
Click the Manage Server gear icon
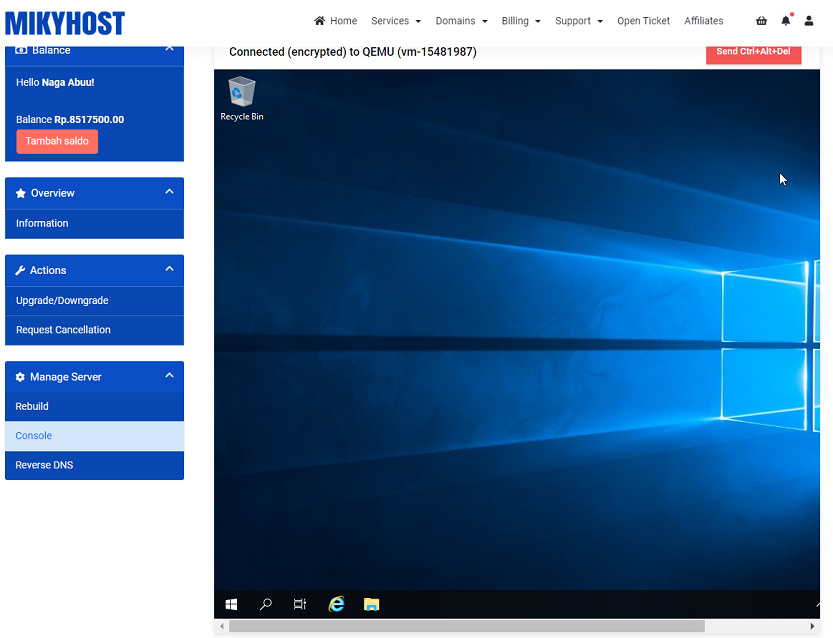(20, 377)
